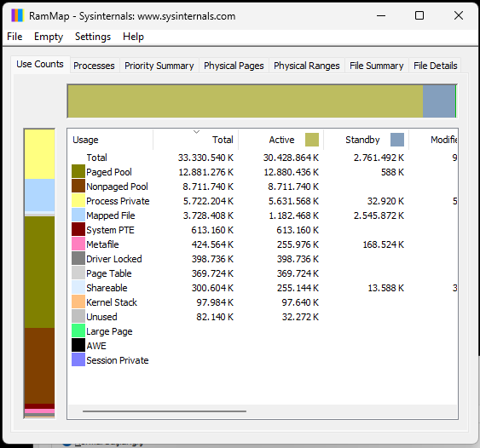This screenshot has height=448, width=480.
Task: Switch to the Use Counts tab
Action: tap(40, 64)
